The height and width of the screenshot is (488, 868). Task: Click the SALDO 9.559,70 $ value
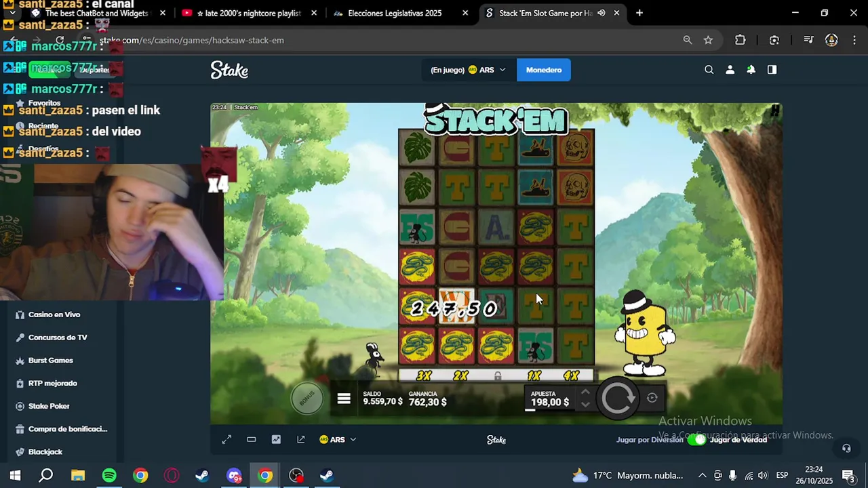(382, 402)
